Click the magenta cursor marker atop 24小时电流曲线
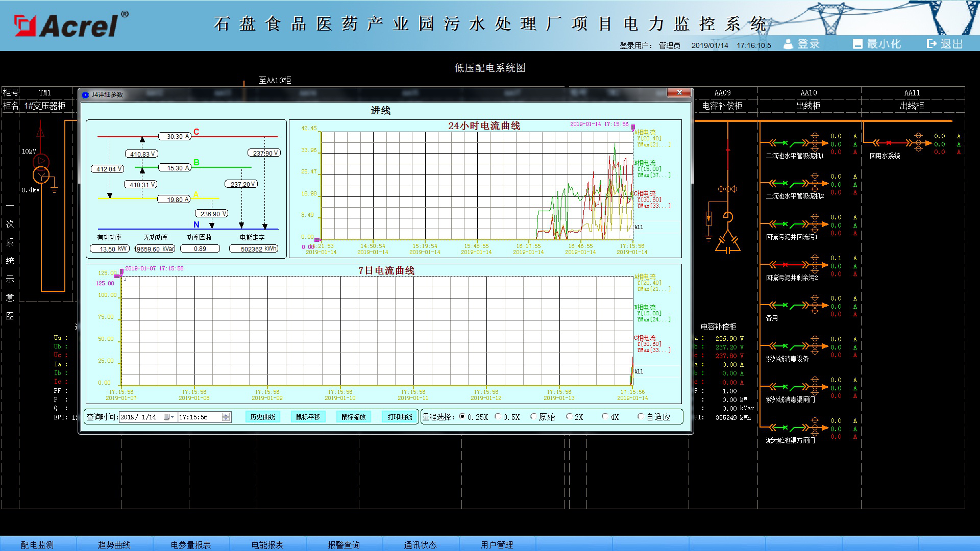Viewport: 980px width, 551px height. pos(633,128)
